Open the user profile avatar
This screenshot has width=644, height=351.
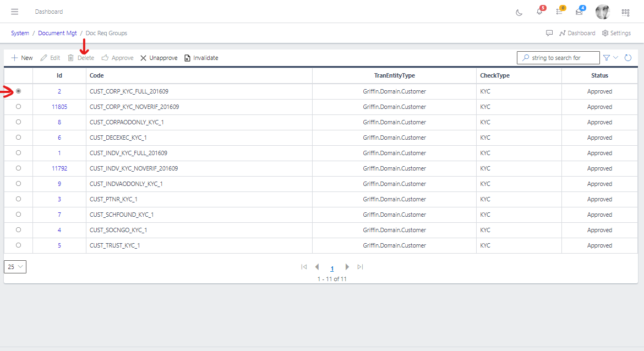point(603,12)
